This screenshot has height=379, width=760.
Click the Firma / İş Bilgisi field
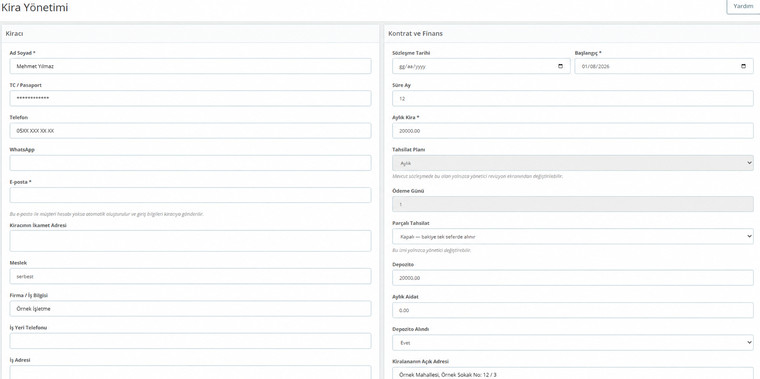(x=190, y=309)
